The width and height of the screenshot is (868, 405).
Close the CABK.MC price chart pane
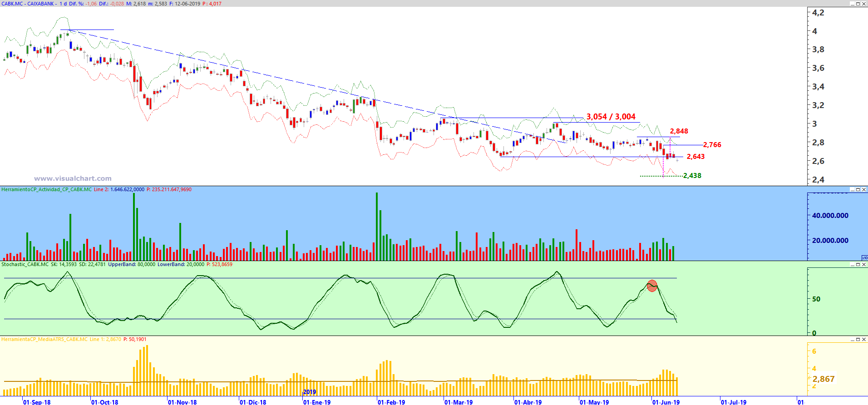(864, 4)
